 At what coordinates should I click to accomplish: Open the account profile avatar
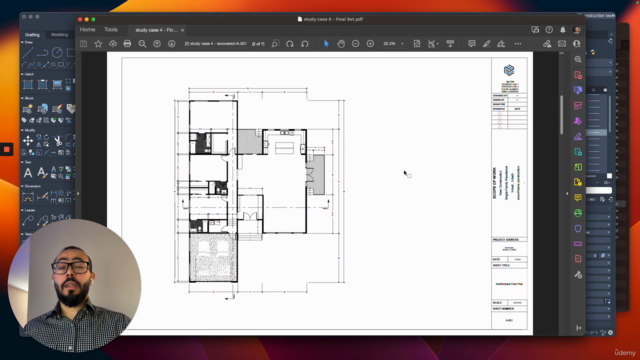pyautogui.click(x=577, y=30)
